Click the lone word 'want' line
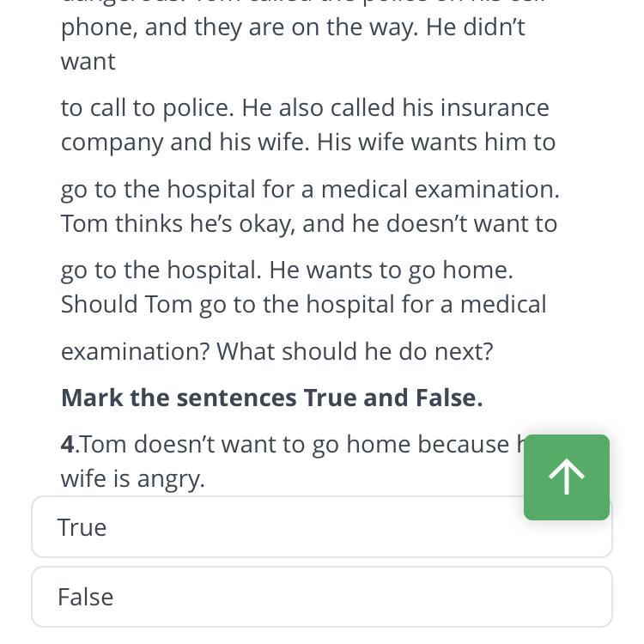The image size is (644, 644). [x=88, y=62]
